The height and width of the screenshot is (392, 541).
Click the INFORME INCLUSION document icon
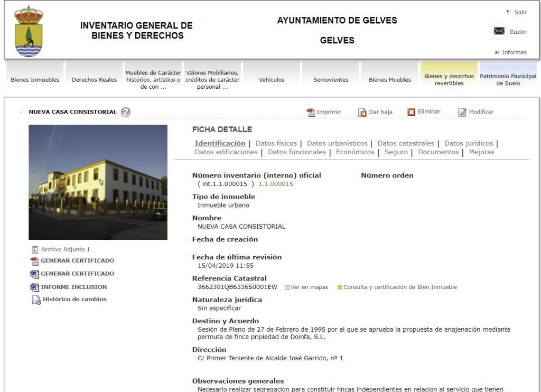click(35, 287)
